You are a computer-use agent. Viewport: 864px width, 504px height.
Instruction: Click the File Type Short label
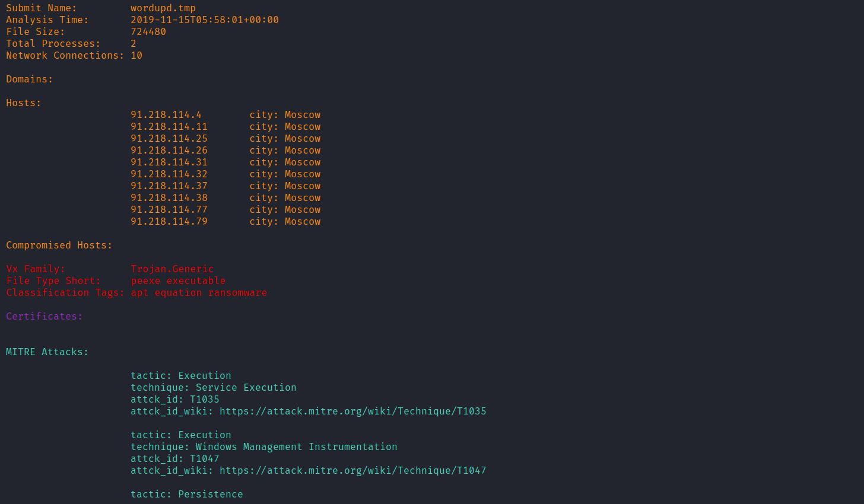coord(53,281)
